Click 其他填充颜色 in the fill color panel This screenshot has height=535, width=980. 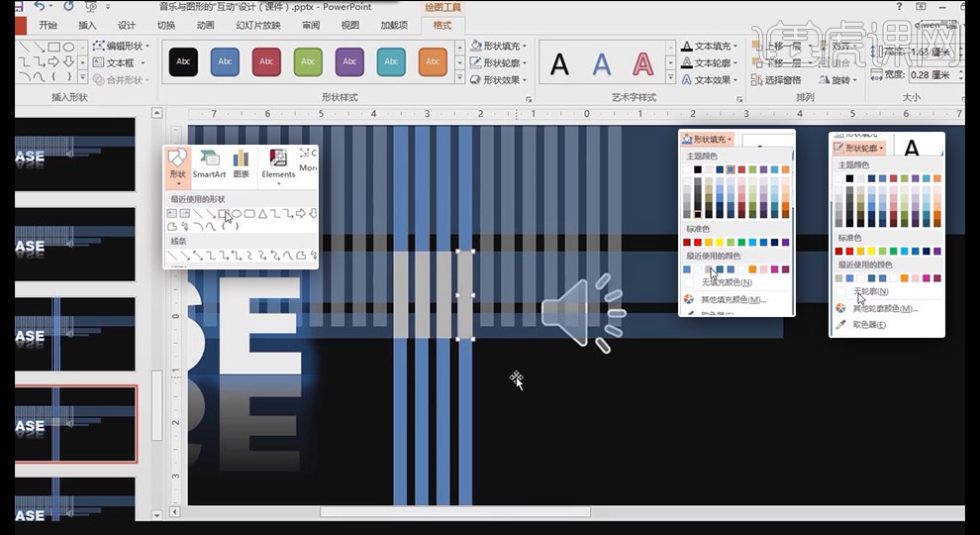click(x=732, y=299)
